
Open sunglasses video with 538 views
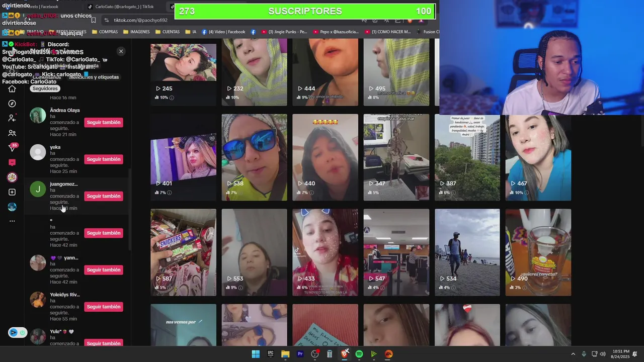tap(254, 157)
